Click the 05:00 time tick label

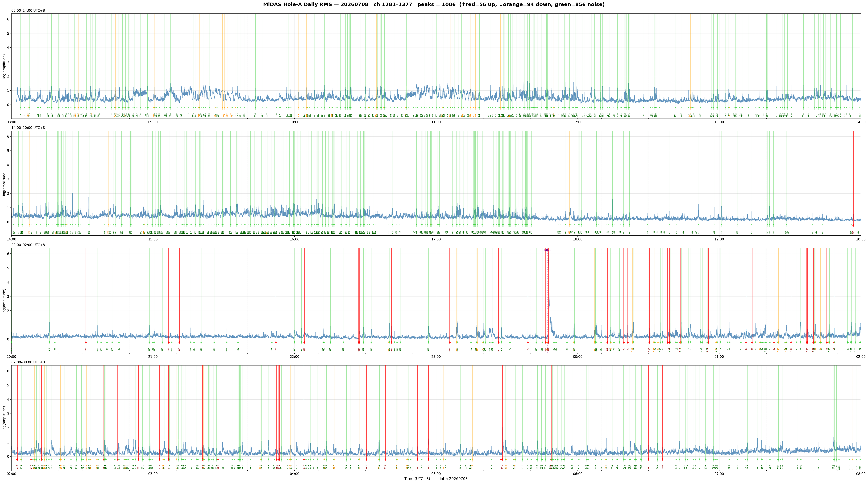(x=436, y=474)
